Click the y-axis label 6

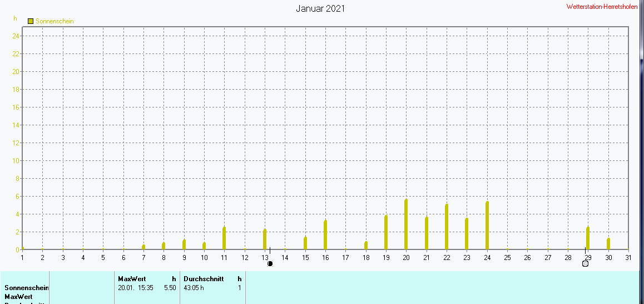pos(18,196)
